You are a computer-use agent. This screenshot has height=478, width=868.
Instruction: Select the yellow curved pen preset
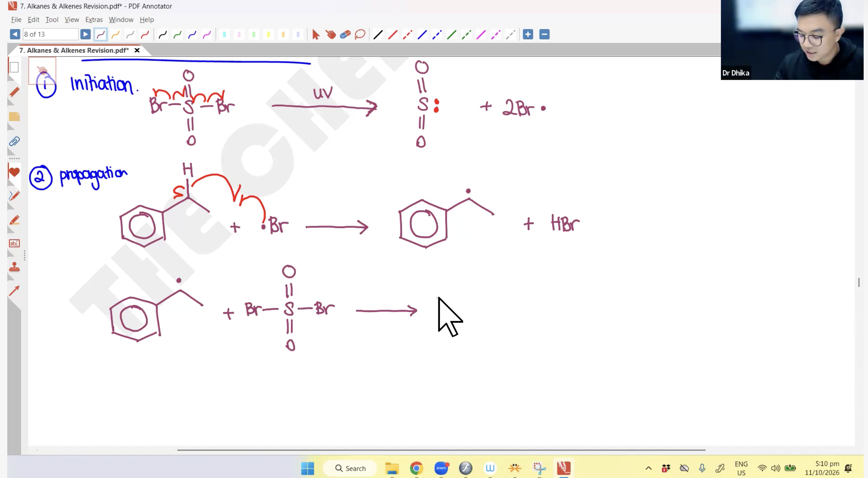pos(115,35)
